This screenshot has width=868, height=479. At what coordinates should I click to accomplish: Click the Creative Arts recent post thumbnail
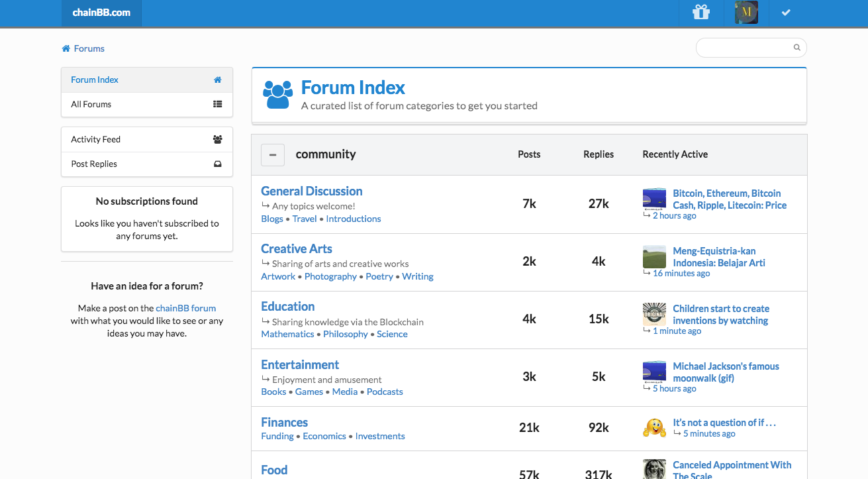coord(654,257)
